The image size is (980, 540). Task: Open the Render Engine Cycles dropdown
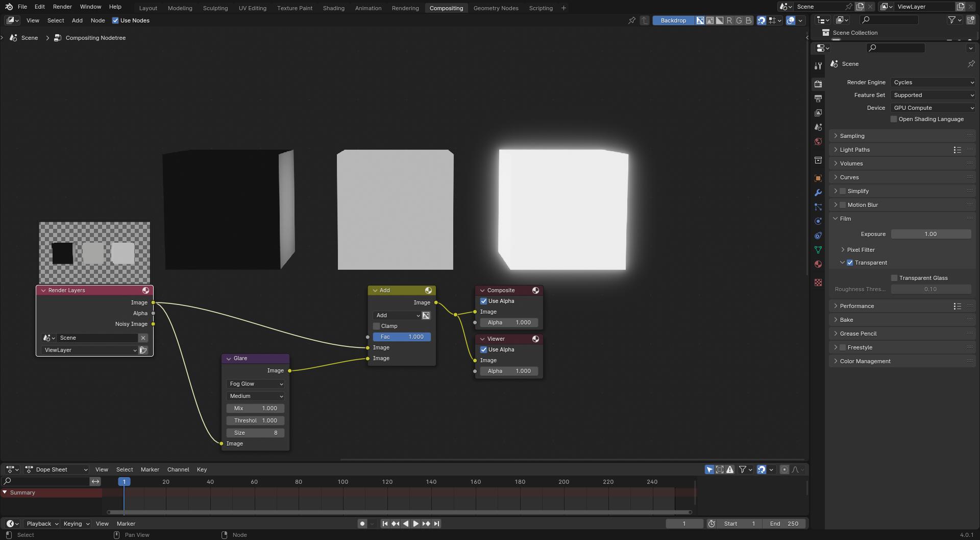(933, 82)
